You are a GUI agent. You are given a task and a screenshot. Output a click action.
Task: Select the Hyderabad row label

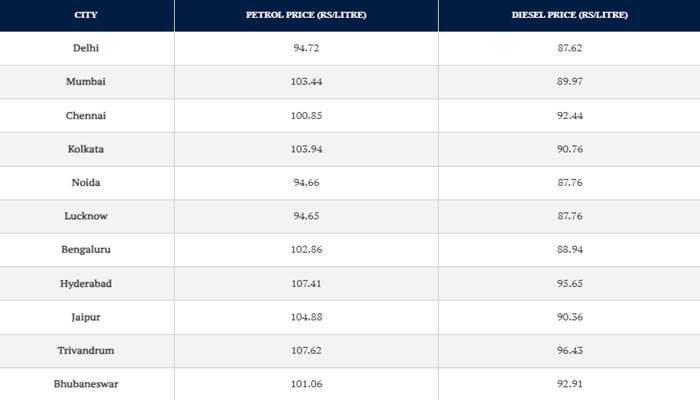coord(86,284)
